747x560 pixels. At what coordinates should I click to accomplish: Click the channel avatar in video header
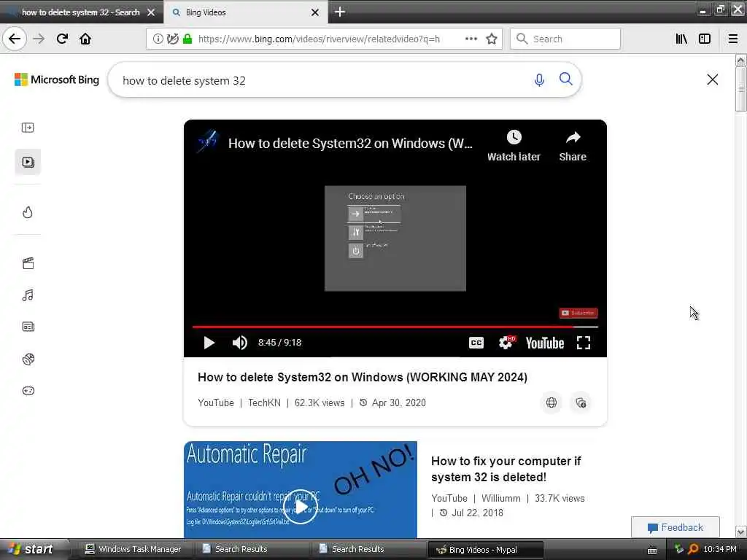coord(207,142)
